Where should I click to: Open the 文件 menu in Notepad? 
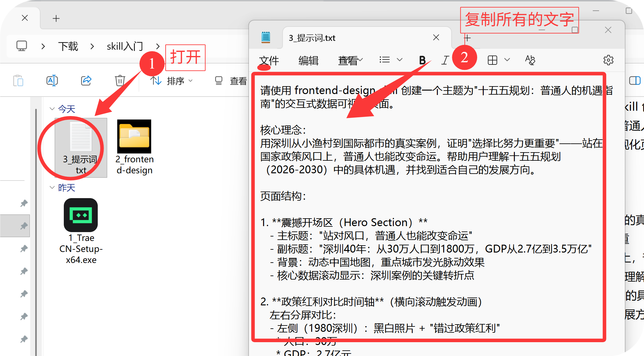[269, 60]
